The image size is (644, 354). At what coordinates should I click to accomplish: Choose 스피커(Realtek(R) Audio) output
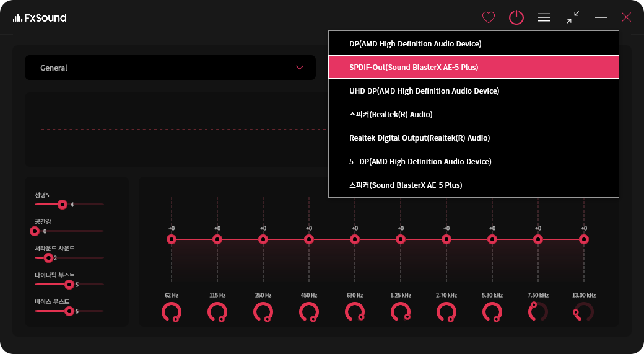point(474,114)
